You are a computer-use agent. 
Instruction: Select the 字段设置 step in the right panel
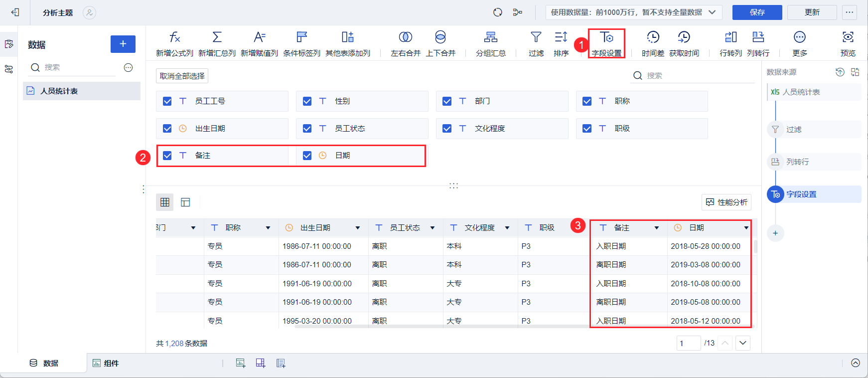point(814,194)
